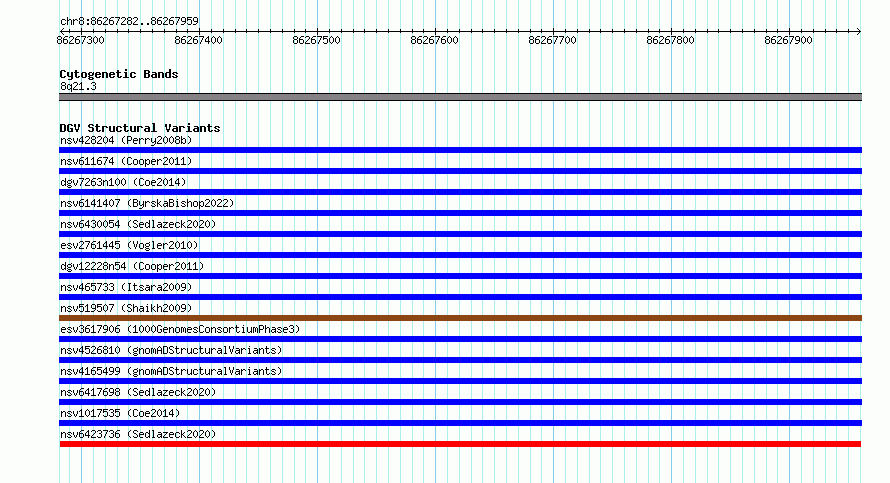
Task: Click the left arrow end of the ruler
Action: pyautogui.click(x=62, y=31)
